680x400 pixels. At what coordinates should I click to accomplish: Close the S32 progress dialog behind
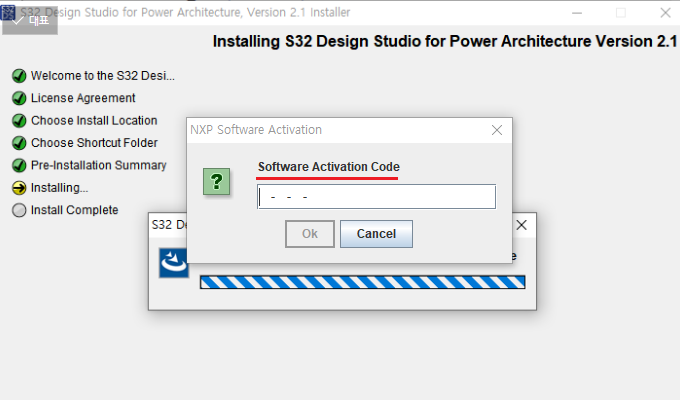[522, 225]
